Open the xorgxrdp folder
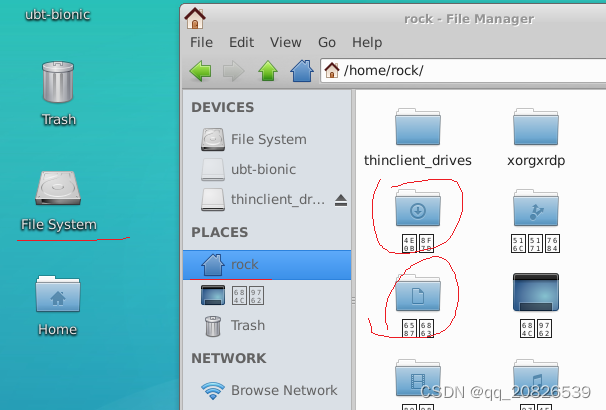The height and width of the screenshot is (410, 606). click(x=536, y=138)
